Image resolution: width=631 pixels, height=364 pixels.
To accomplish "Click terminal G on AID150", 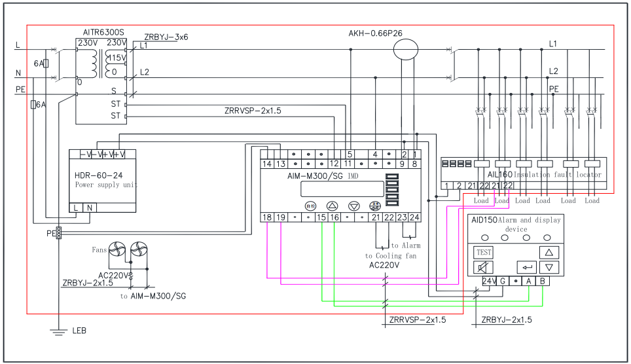I will [x=503, y=281].
